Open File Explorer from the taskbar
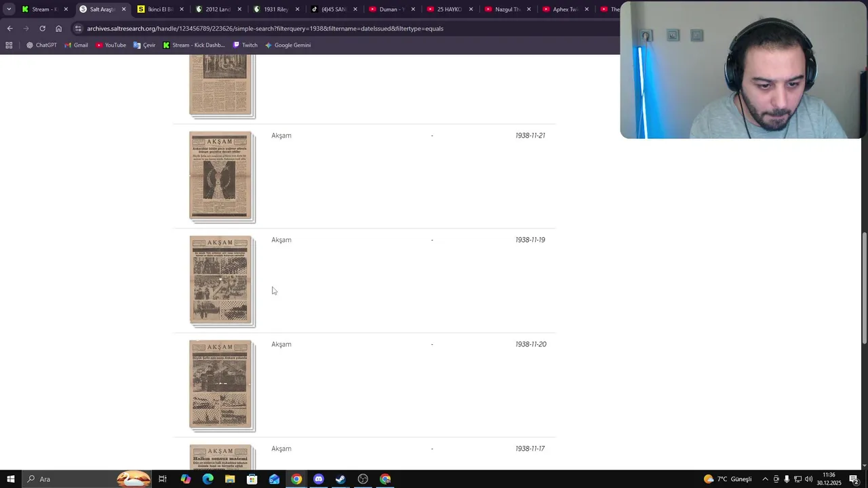The image size is (868, 488). pyautogui.click(x=230, y=479)
